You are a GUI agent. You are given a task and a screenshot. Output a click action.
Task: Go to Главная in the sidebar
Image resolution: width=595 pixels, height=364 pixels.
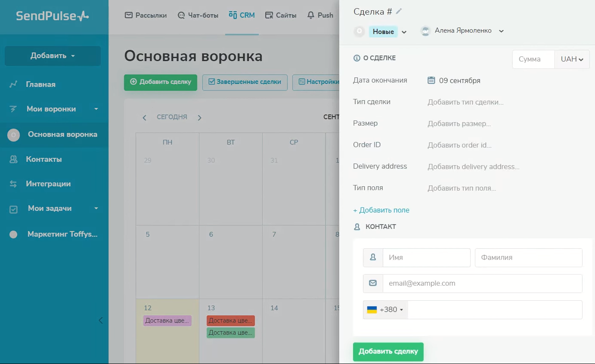[x=40, y=84]
